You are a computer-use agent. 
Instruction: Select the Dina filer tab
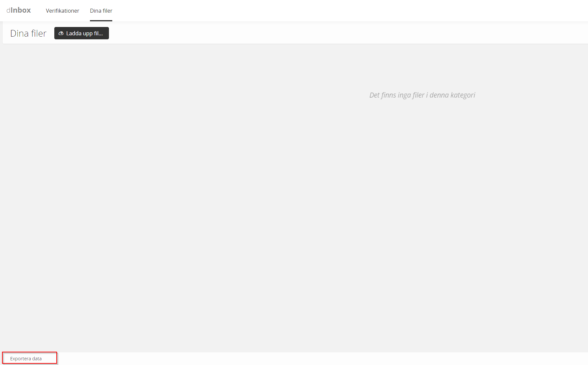(x=101, y=11)
